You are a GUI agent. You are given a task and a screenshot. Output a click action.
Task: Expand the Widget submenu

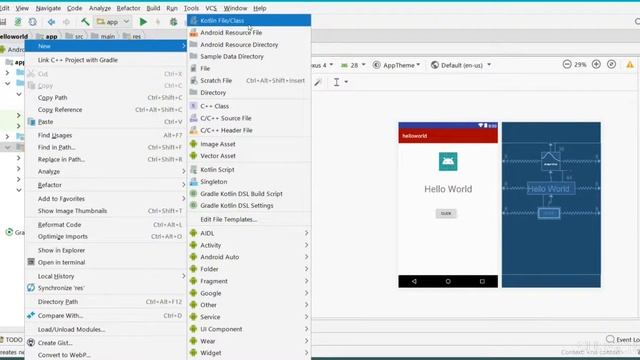(249, 353)
